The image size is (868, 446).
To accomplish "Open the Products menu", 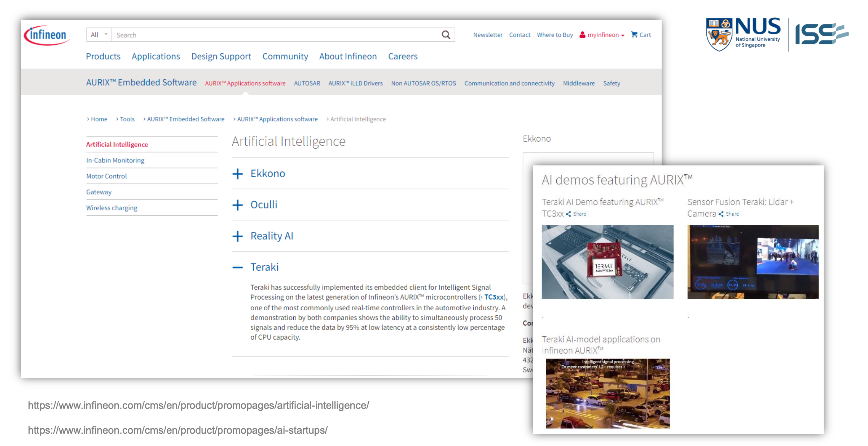I will (x=103, y=56).
